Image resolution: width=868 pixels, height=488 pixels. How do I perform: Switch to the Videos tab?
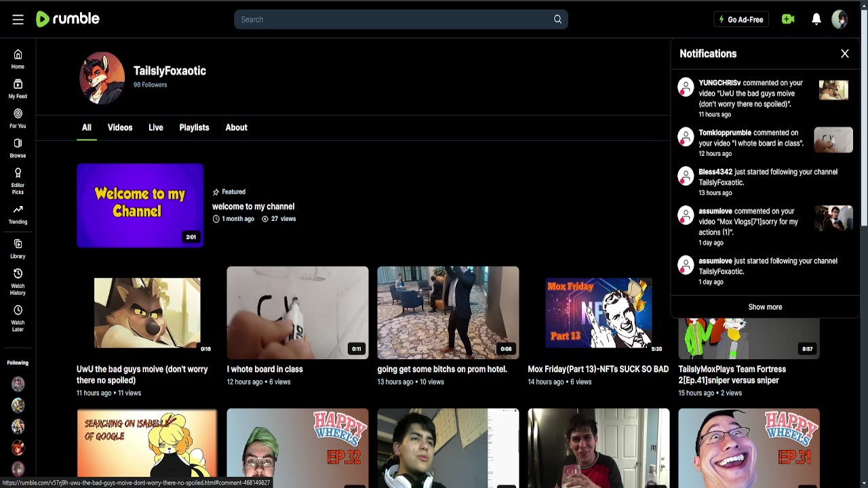point(120,127)
